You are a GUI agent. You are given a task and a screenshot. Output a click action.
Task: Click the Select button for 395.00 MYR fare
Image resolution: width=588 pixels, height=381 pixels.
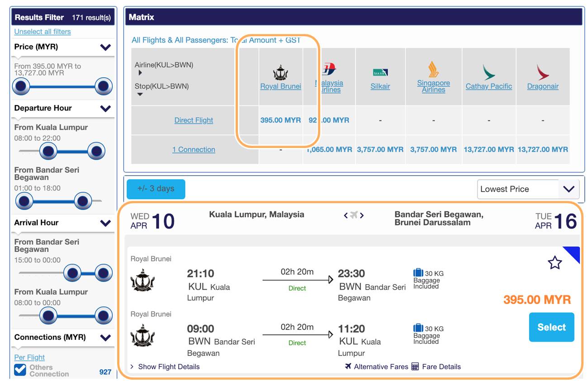coord(551,327)
